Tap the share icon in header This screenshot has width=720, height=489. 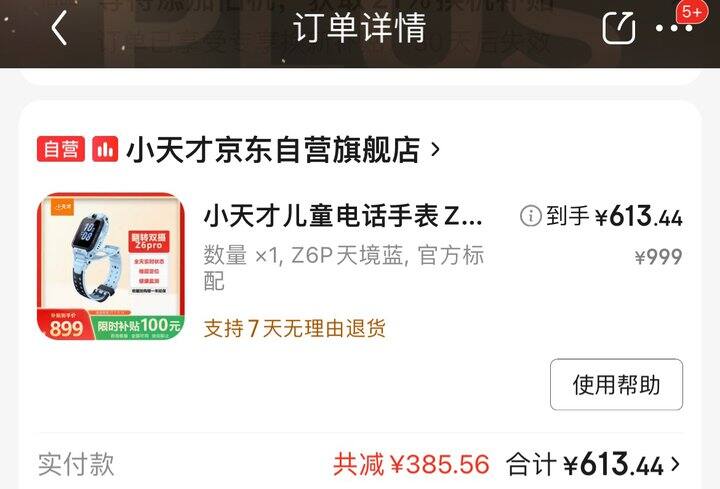pos(619,28)
